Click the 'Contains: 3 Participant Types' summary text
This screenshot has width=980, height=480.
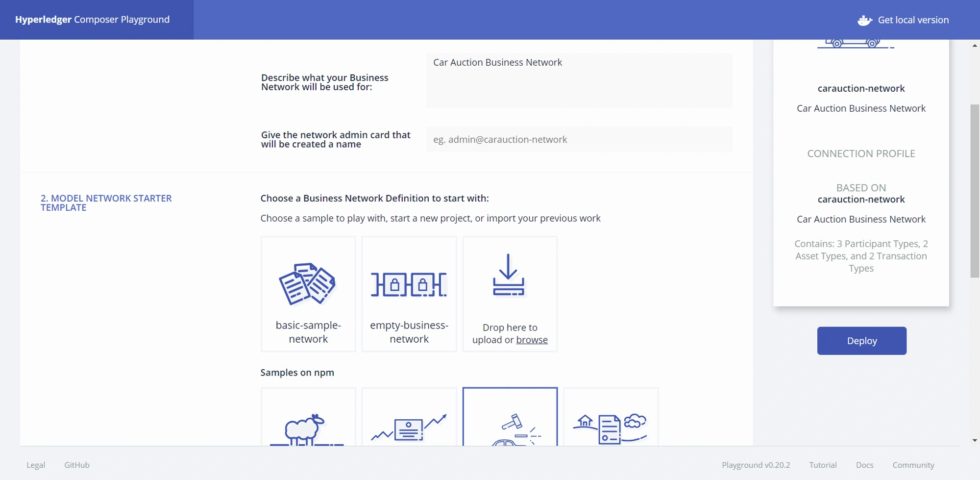click(861, 256)
